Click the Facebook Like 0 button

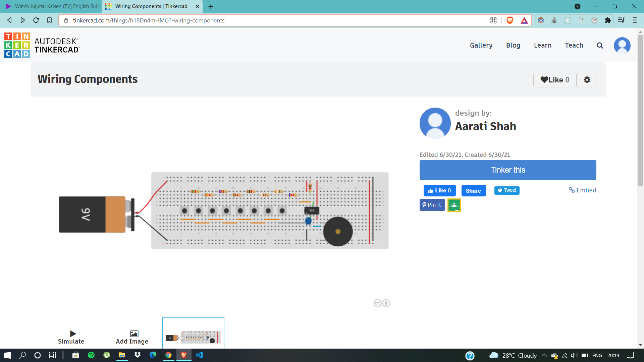click(x=439, y=190)
